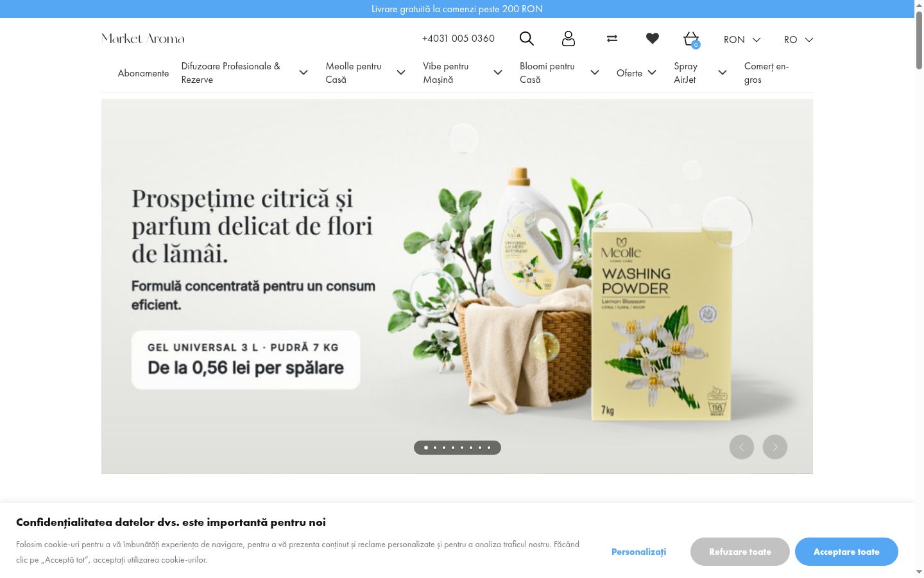Open the search magnifier icon
The width and height of the screenshot is (924, 578).
[x=526, y=39]
